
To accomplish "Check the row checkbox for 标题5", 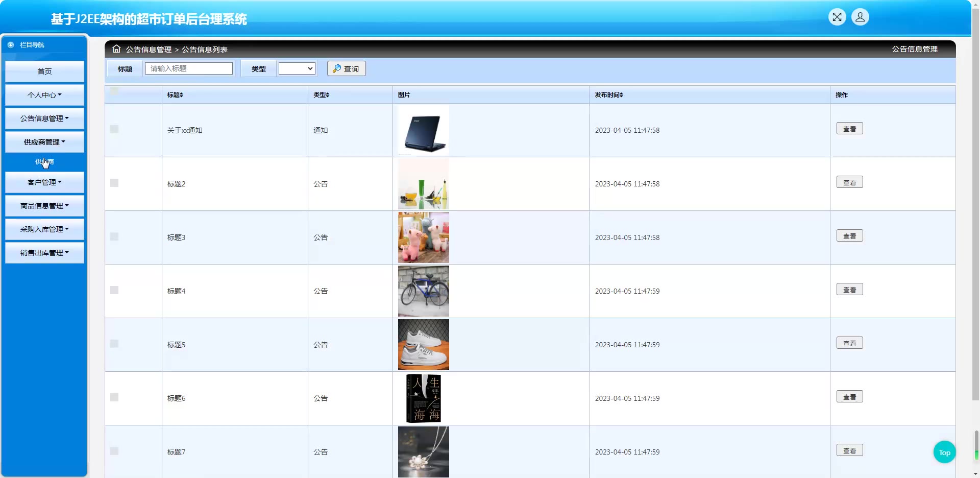I will point(114,344).
